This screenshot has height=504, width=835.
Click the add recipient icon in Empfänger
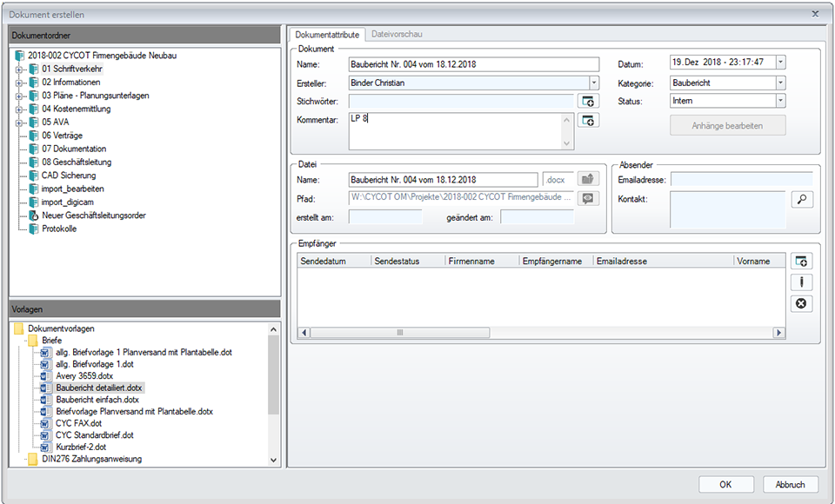click(x=801, y=262)
